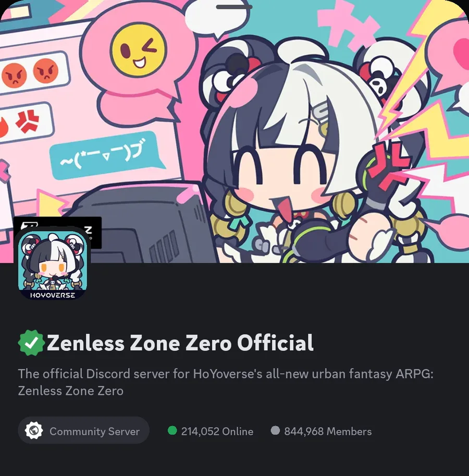Tap the two angry red emoji faces

pos(30,73)
